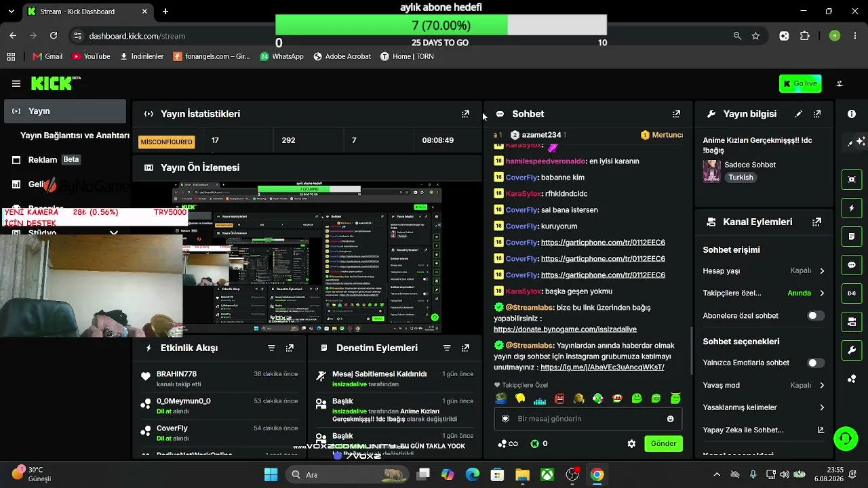Open File Explorer from the taskbar
This screenshot has height=488, width=868.
pyautogui.click(x=522, y=474)
